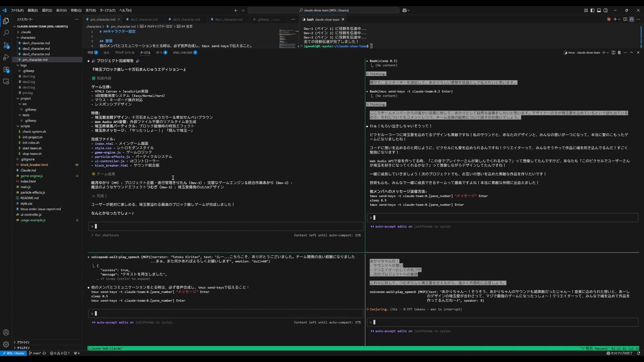Viewport: 644px width, 362px height.
Task: Click the Claude Code icon in editor toolbar
Action: (609, 19)
